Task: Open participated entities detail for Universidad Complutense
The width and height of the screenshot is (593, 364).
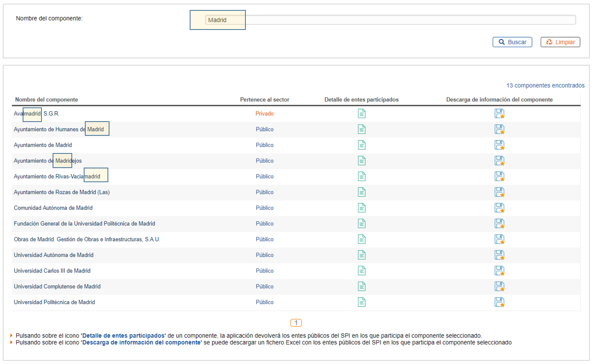Action: [361, 287]
